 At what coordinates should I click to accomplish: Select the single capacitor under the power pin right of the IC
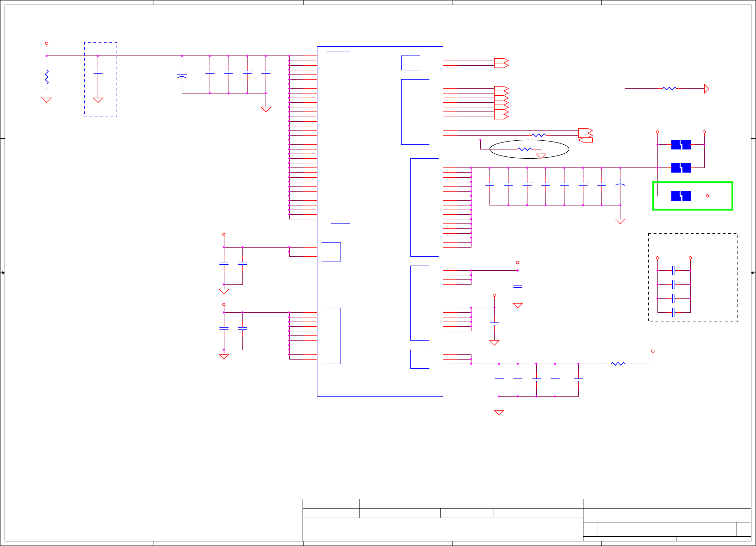(518, 286)
